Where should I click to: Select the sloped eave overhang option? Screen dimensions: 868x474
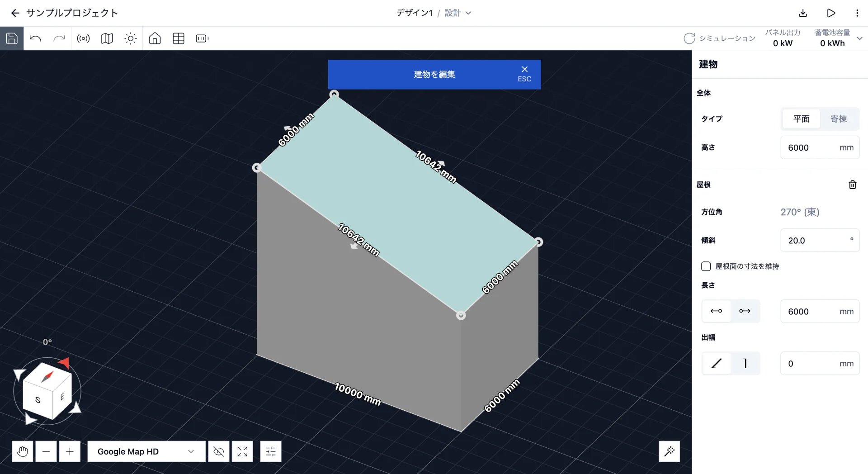click(717, 363)
